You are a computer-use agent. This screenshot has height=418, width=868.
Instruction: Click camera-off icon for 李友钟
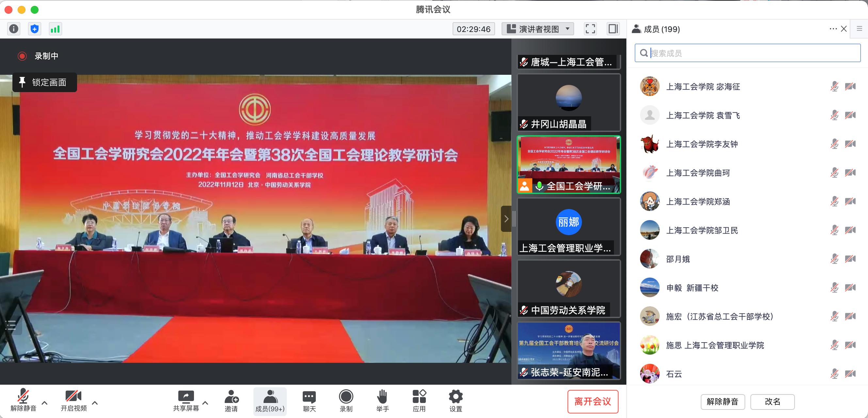click(850, 144)
